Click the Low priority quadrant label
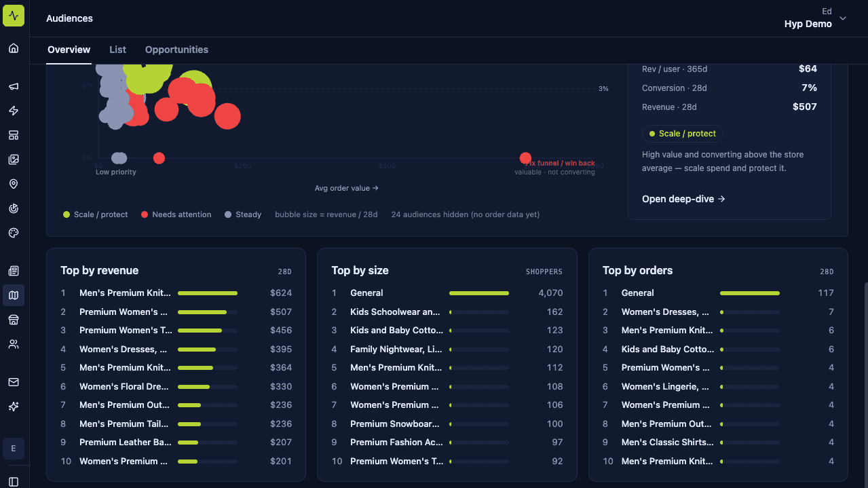The image size is (868, 488). coord(116,172)
